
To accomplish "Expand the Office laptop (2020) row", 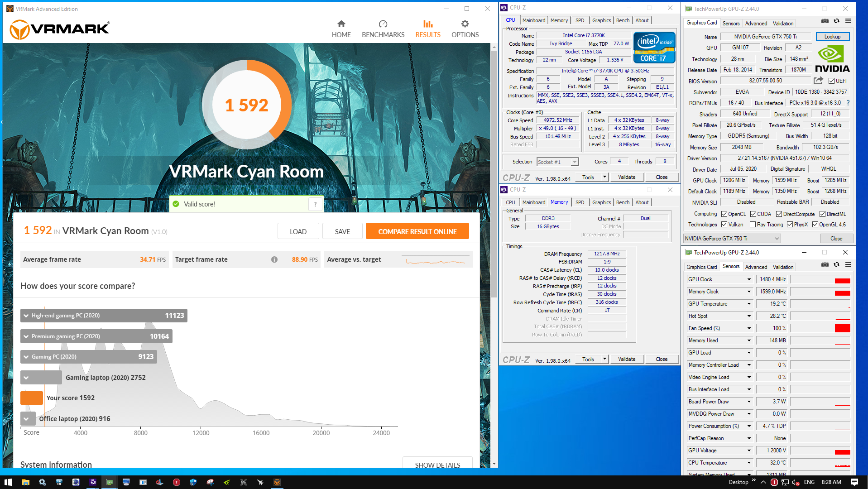I will [28, 419].
